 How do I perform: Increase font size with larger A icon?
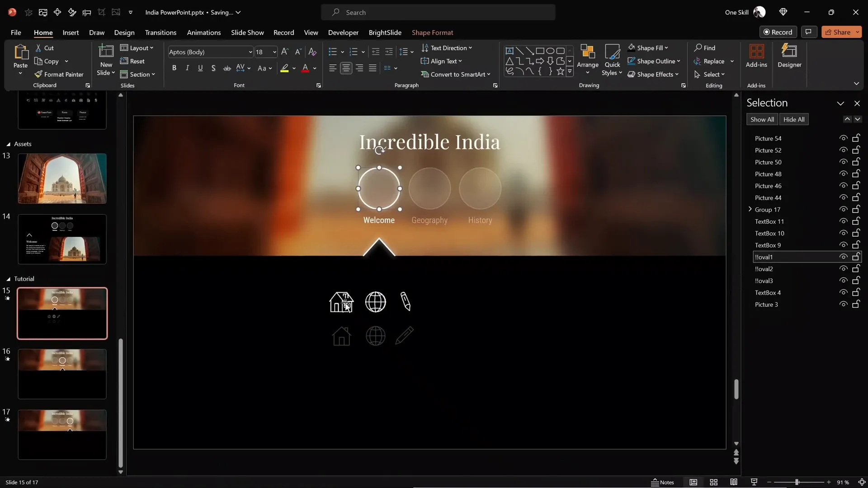(x=284, y=52)
